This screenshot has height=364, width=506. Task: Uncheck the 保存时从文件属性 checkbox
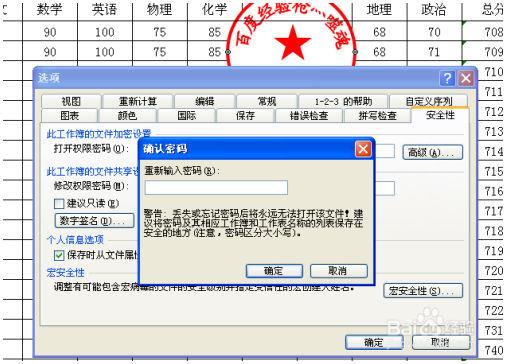tap(59, 255)
